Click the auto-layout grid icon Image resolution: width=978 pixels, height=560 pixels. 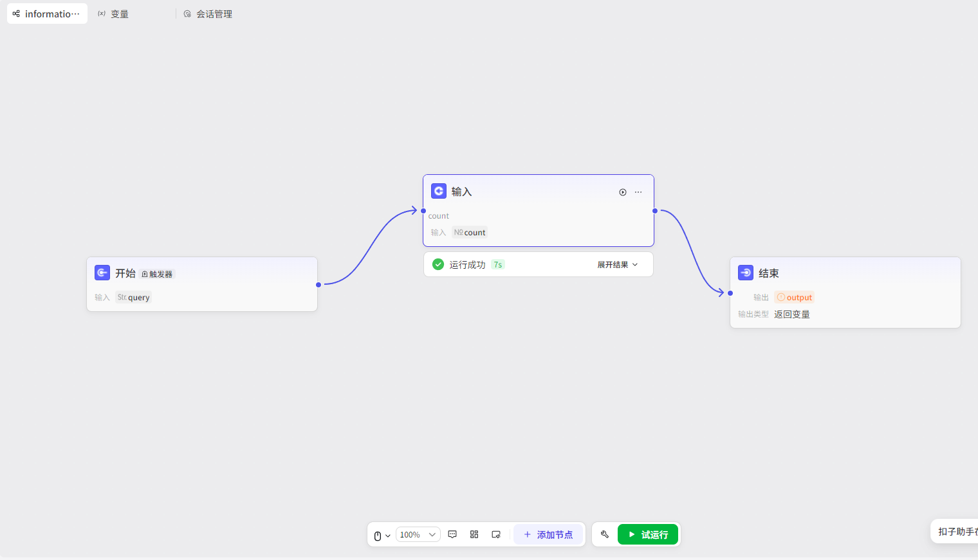click(x=474, y=534)
